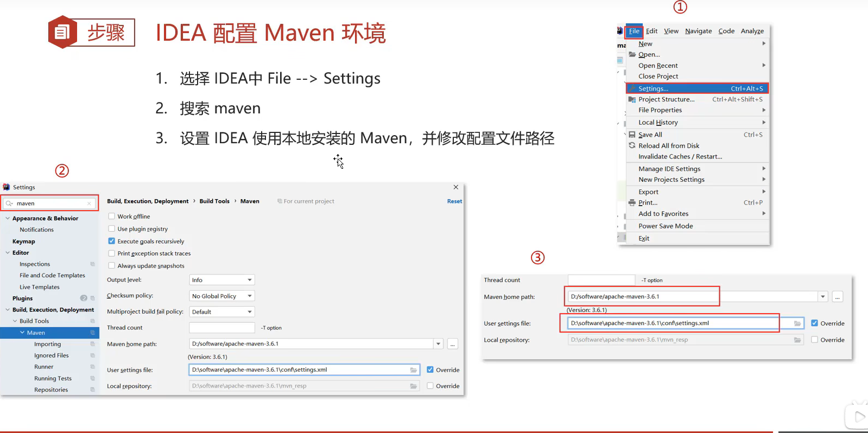868x433 pixels.
Task: Open the View menu
Action: pos(671,31)
